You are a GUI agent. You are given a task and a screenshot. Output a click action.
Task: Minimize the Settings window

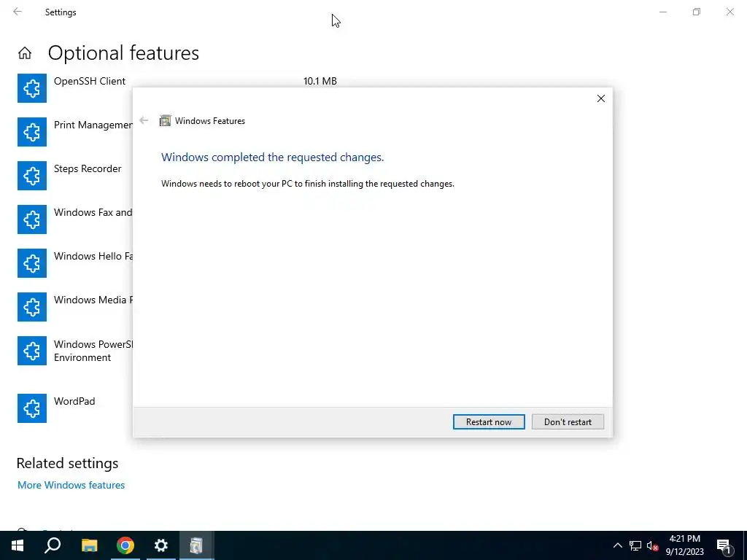click(x=663, y=12)
